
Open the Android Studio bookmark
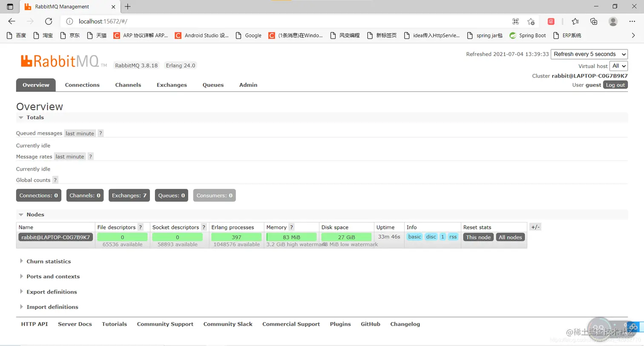(202, 35)
